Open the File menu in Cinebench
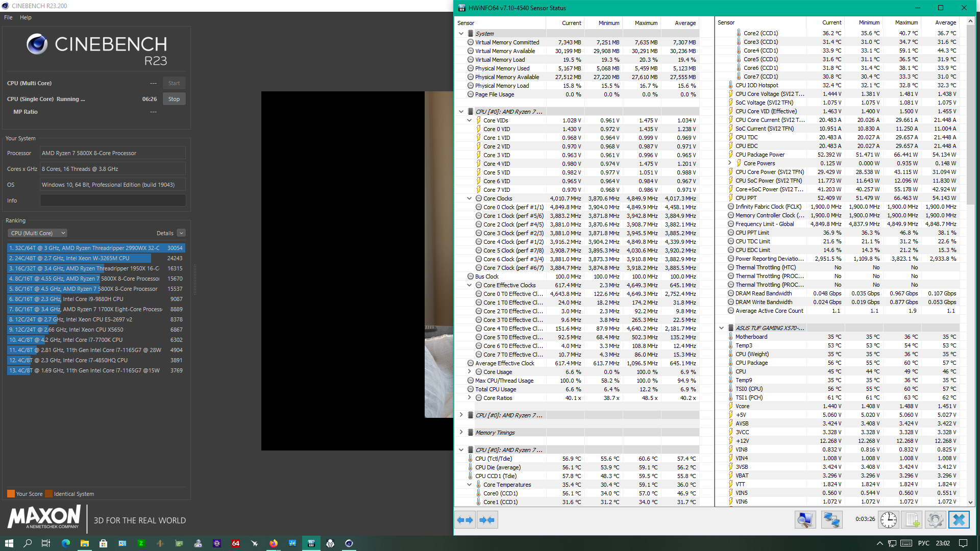The width and height of the screenshot is (980, 551). click(8, 17)
